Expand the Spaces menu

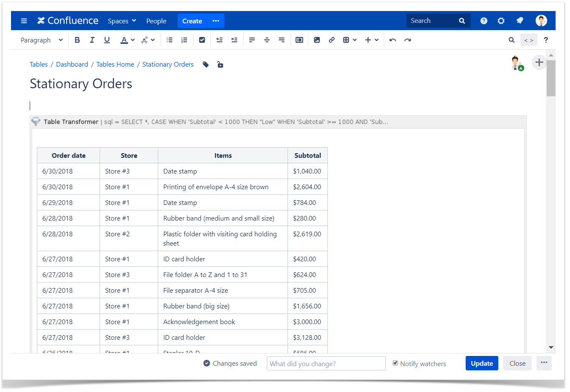point(122,21)
